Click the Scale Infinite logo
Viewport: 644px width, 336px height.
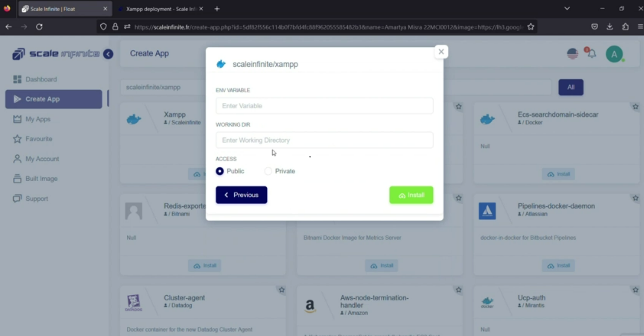(x=56, y=54)
